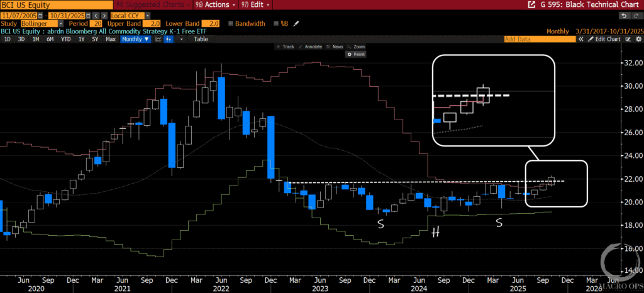Open the end date calendar picker
The width and height of the screenshot is (644, 293).
coord(88,16)
